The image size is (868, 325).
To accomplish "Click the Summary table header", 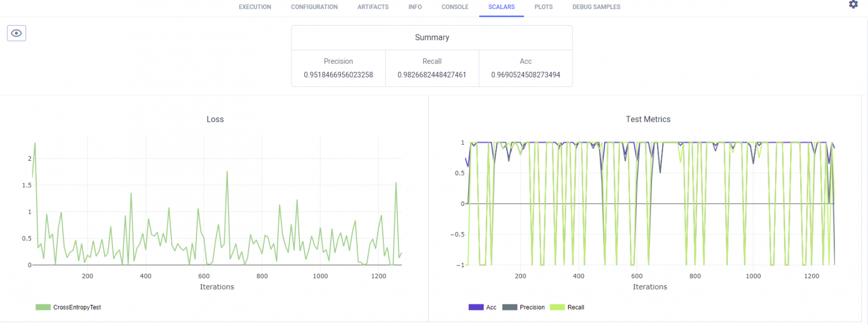I will [432, 37].
